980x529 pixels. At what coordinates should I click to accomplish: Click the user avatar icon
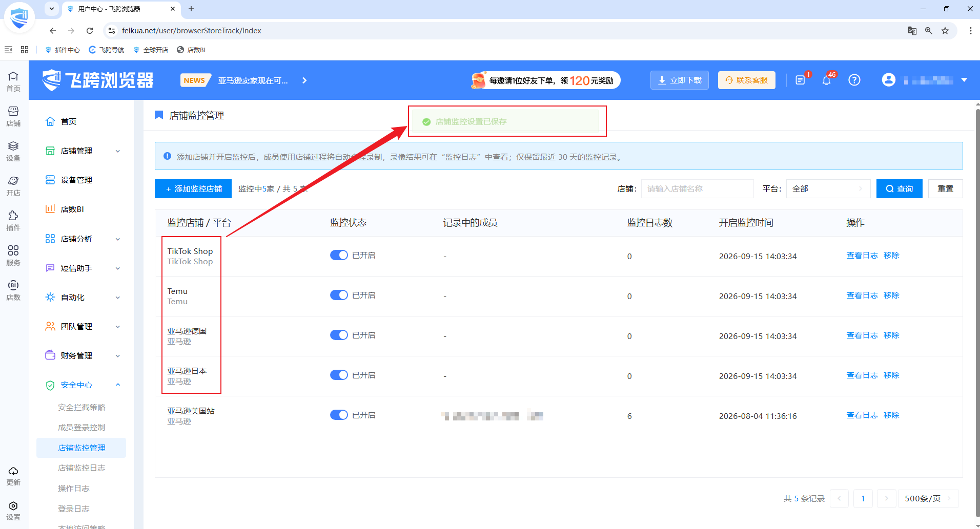pyautogui.click(x=889, y=80)
